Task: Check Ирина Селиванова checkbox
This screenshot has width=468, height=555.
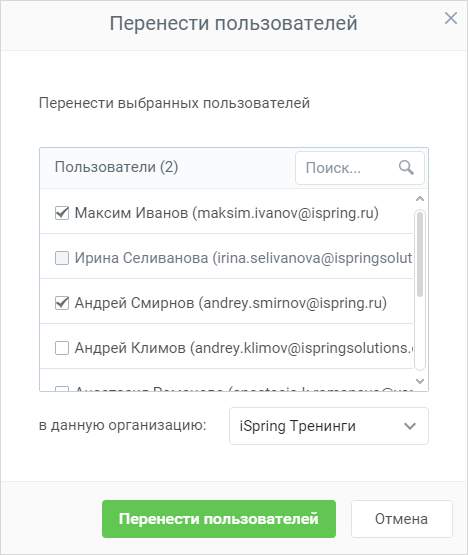Action: point(62,258)
